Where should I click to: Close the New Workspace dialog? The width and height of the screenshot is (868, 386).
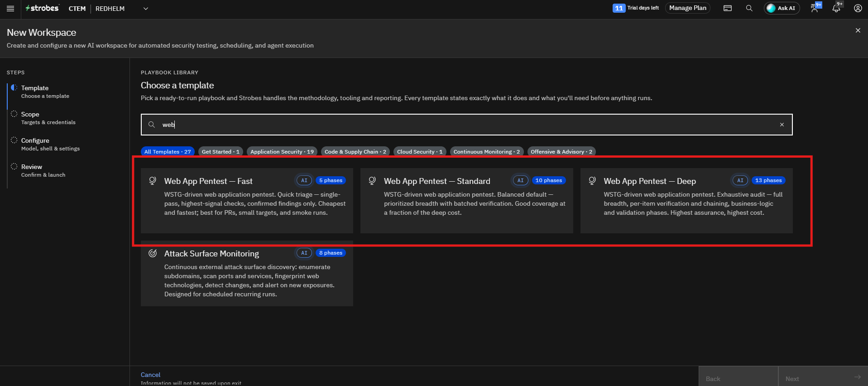click(x=858, y=30)
